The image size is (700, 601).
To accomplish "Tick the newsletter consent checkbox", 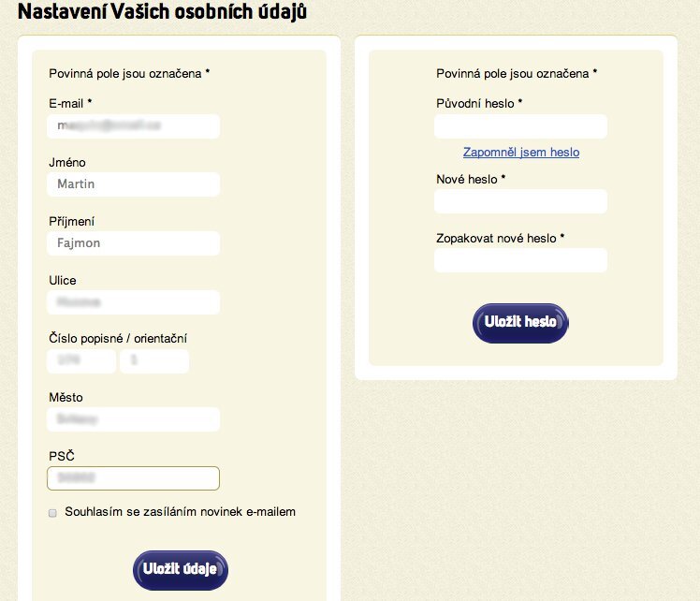I will click(x=53, y=513).
